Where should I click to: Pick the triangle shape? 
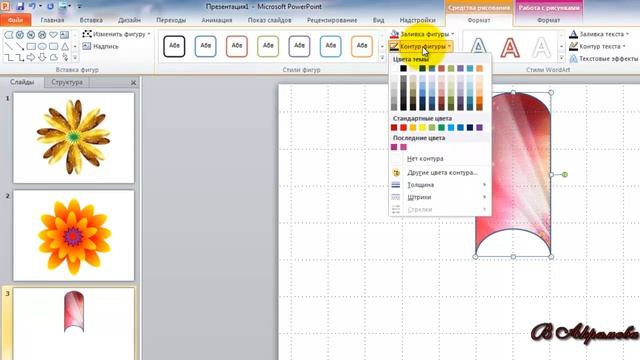(x=64, y=47)
